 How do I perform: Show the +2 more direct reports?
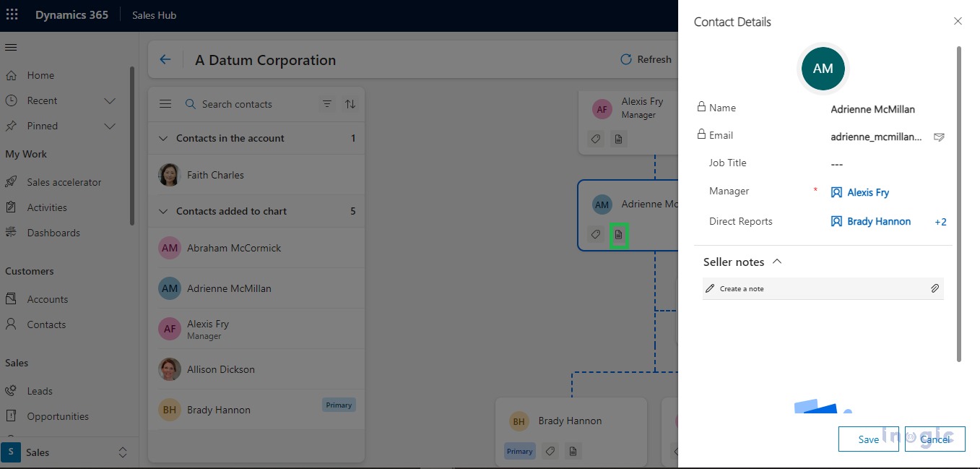coord(940,222)
